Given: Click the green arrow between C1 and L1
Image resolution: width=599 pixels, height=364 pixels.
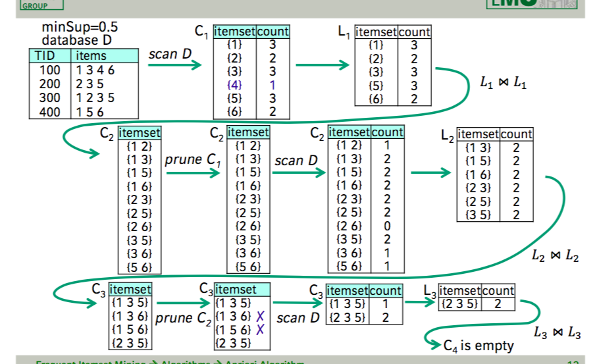Looking at the screenshot, I should pyautogui.click(x=323, y=65).
